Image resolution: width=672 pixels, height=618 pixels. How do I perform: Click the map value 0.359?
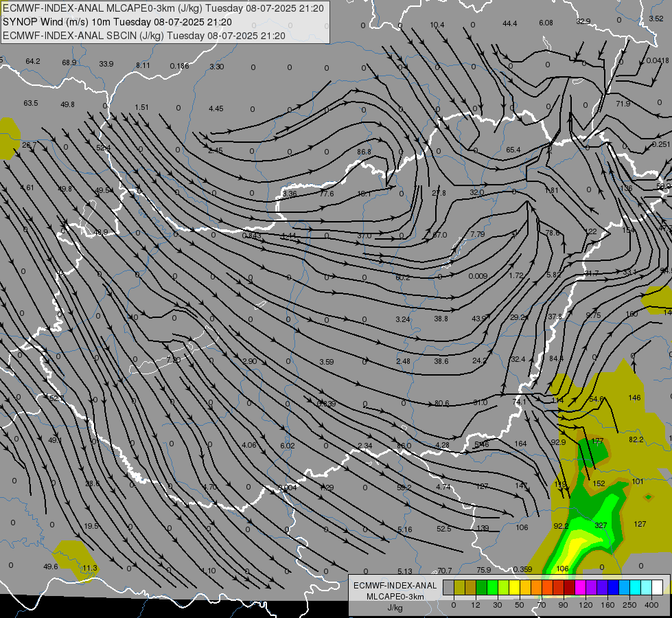coord(522,569)
